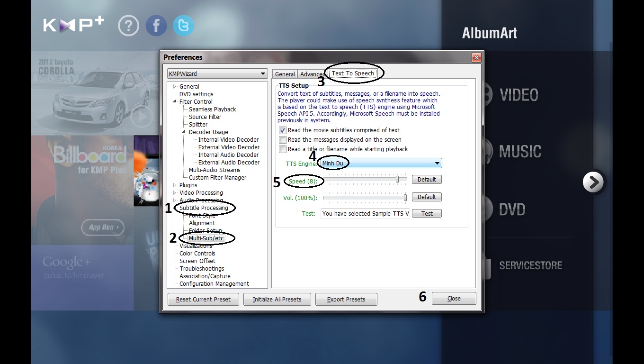This screenshot has height=364, width=644.
Task: Click the KMP+ logo
Action: point(73,25)
